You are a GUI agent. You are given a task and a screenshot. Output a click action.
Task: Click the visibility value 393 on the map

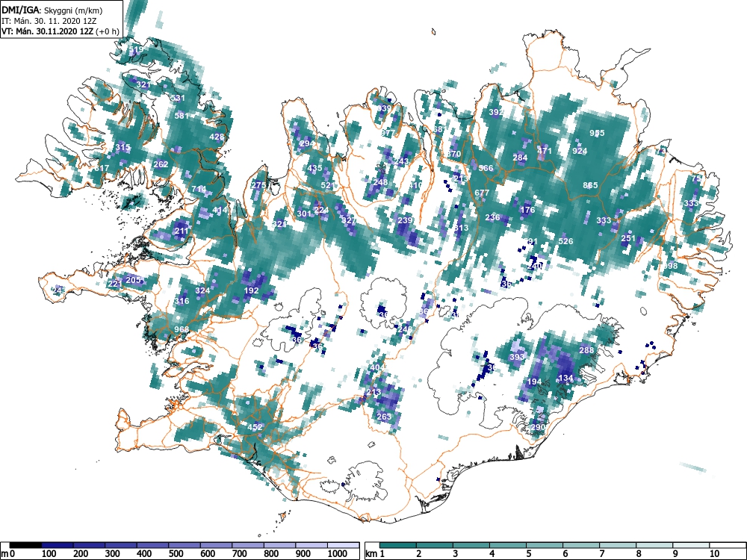click(517, 357)
